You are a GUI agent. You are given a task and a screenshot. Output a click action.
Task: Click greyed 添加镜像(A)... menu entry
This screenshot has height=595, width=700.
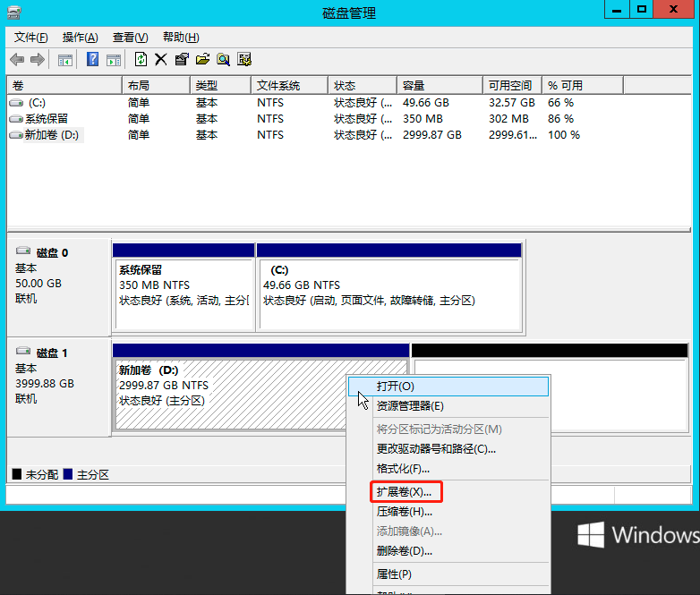(448, 531)
